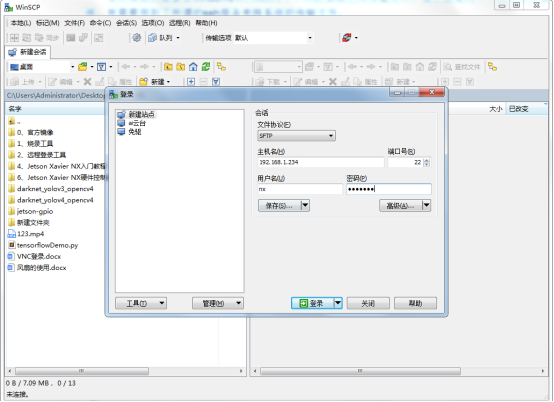Click the host name field 192.168.1.234
Screen dimensions: 554x402
tap(320, 162)
